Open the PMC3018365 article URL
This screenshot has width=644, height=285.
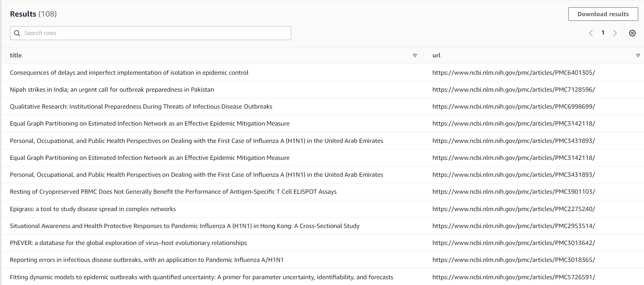pyautogui.click(x=513, y=260)
